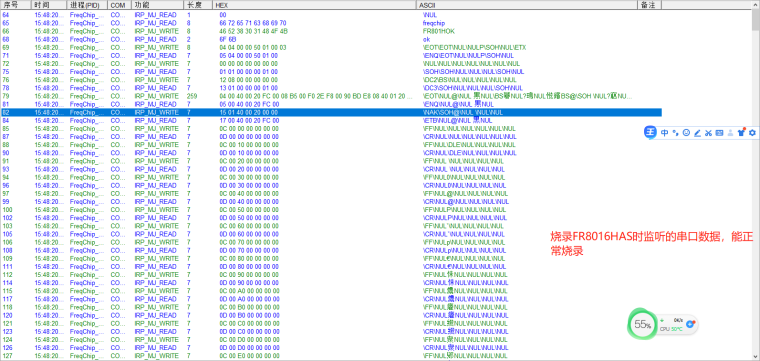Select HEX cell '0C 00 90 00 00 00 00'
The height and width of the screenshot is (361, 760).
(x=249, y=275)
